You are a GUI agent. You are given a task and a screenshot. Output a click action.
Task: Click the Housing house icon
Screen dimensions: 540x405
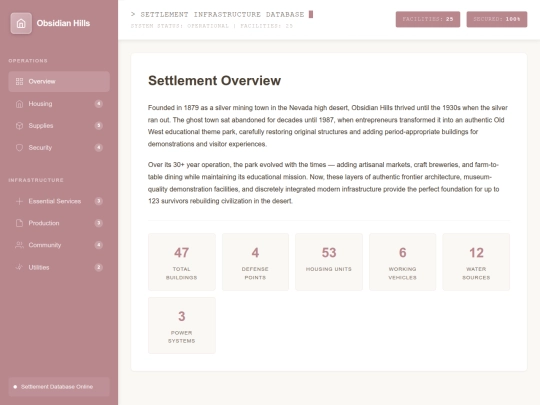pyautogui.click(x=19, y=104)
